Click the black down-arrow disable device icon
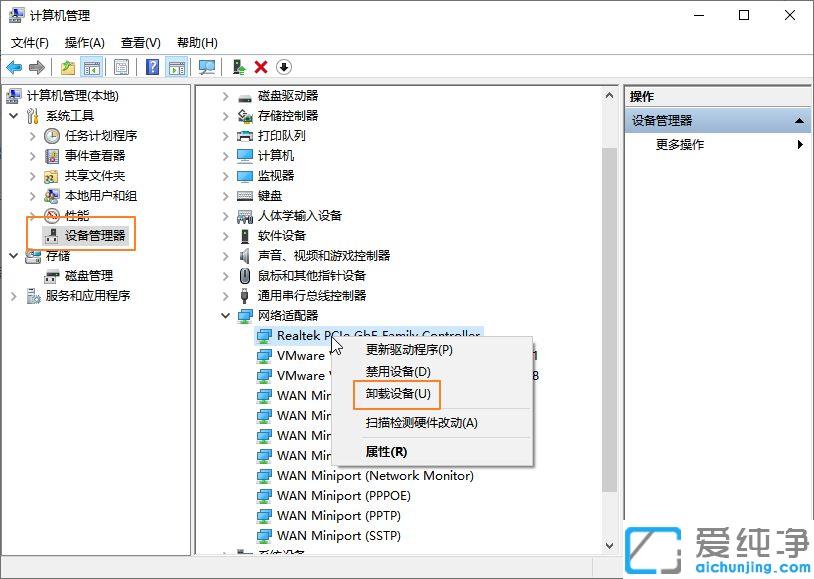The height and width of the screenshot is (579, 814). pos(284,67)
